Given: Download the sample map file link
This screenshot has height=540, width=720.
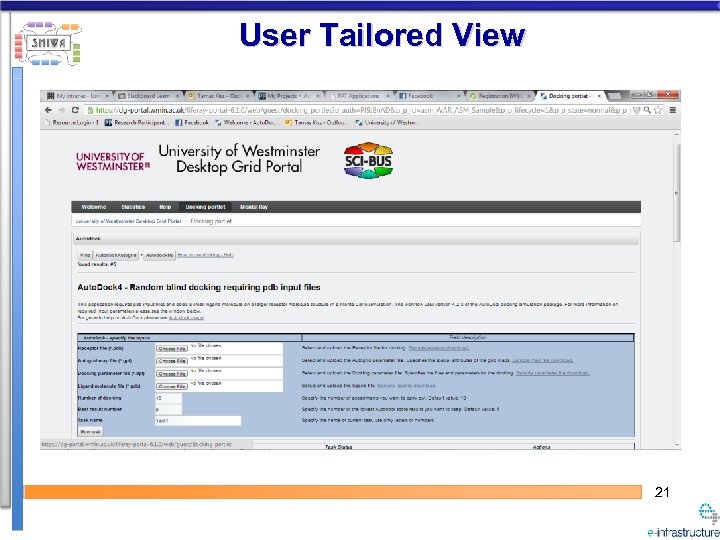Looking at the screenshot, I should pyautogui.click(x=542, y=361).
